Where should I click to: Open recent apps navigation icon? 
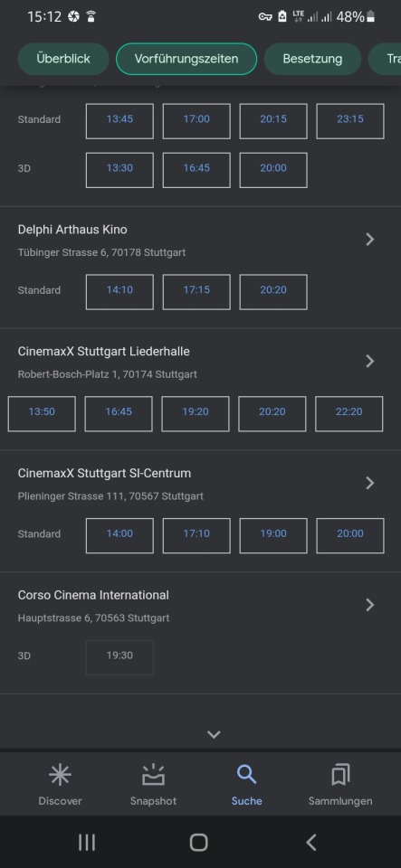click(x=87, y=843)
